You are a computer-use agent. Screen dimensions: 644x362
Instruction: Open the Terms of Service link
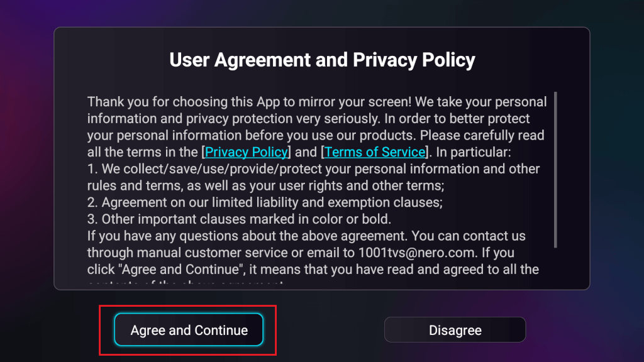click(x=375, y=152)
